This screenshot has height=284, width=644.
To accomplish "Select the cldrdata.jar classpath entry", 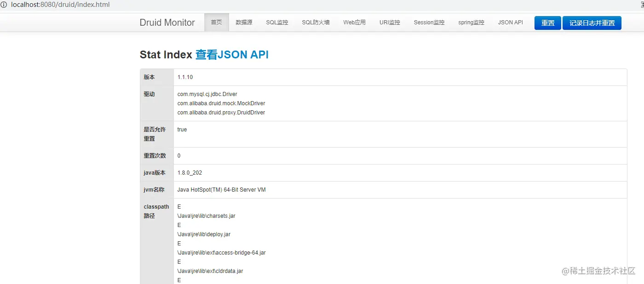I will (210, 271).
